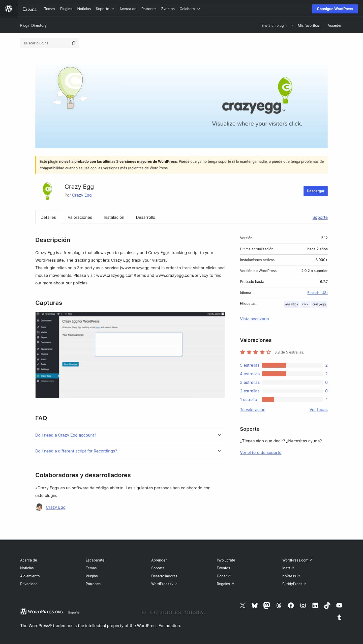This screenshot has height=644, width=363.
Task: Open the YouTube social icon in footer
Action: coord(339,605)
